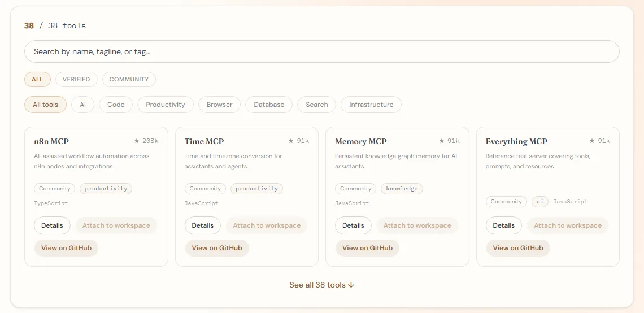This screenshot has height=313, width=644.
Task: Click the JavaScript label on Everything MCP
Action: pos(570,202)
